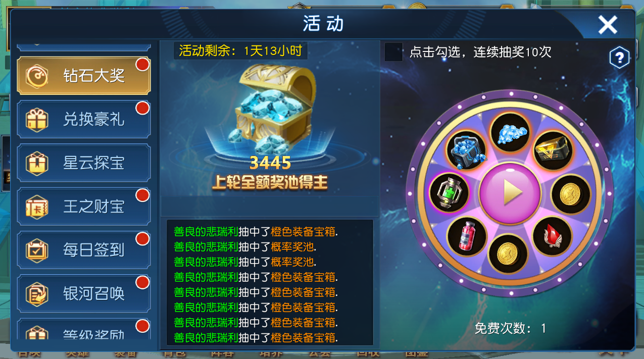Open the 兑换豪礼 activity tab
Image resolution: width=644 pixels, height=359 pixels.
coord(84,119)
